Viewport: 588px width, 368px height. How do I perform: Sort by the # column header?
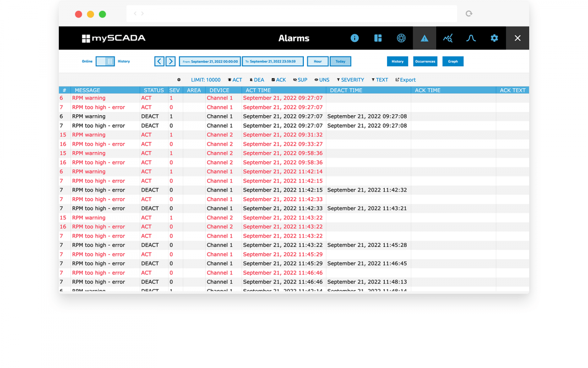tap(64, 90)
